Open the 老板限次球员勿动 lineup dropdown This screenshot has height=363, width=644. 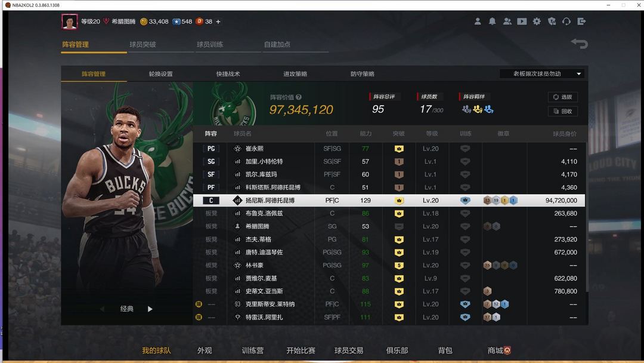point(542,73)
